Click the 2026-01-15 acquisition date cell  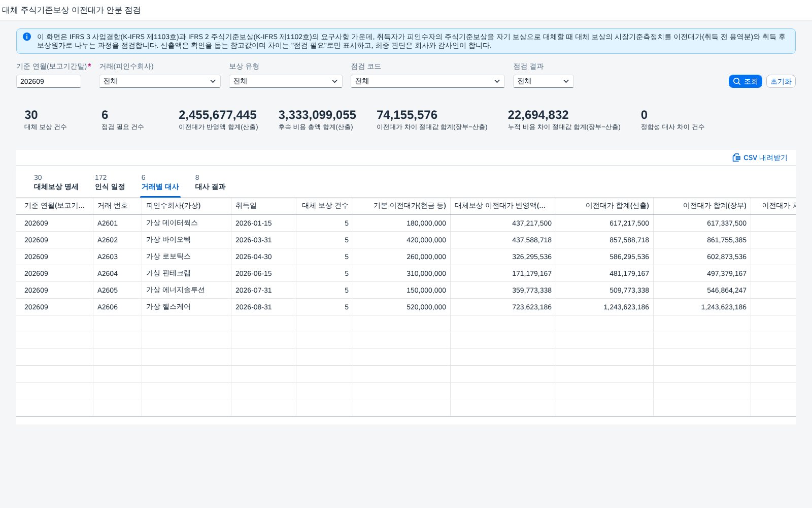point(263,223)
